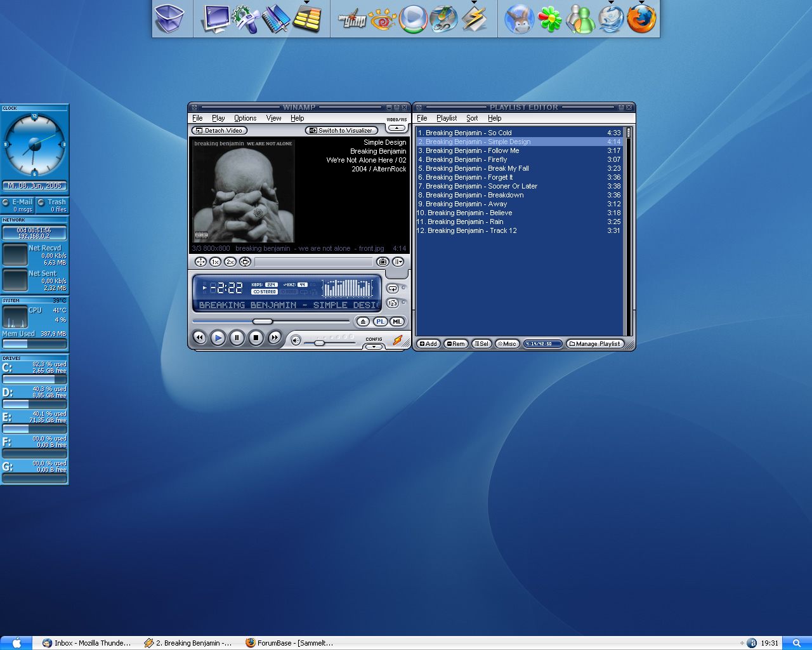
Task: Toggle repeat mode in Winamp
Action: click(x=393, y=288)
